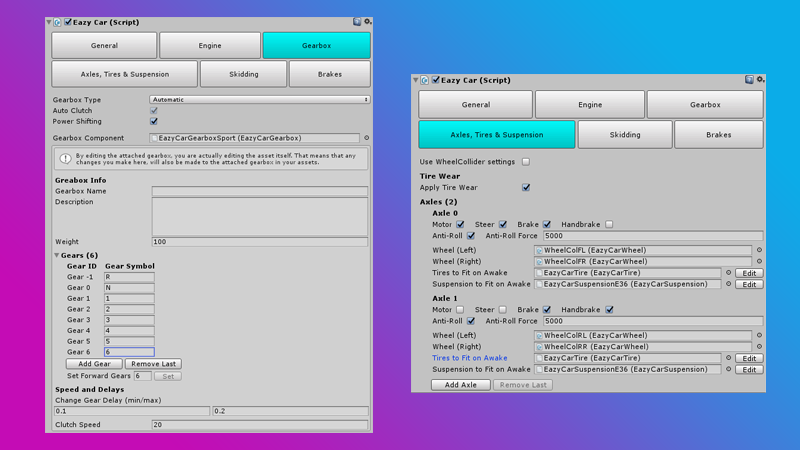Click Remove Last gear button
The image size is (800, 450).
coord(153,364)
